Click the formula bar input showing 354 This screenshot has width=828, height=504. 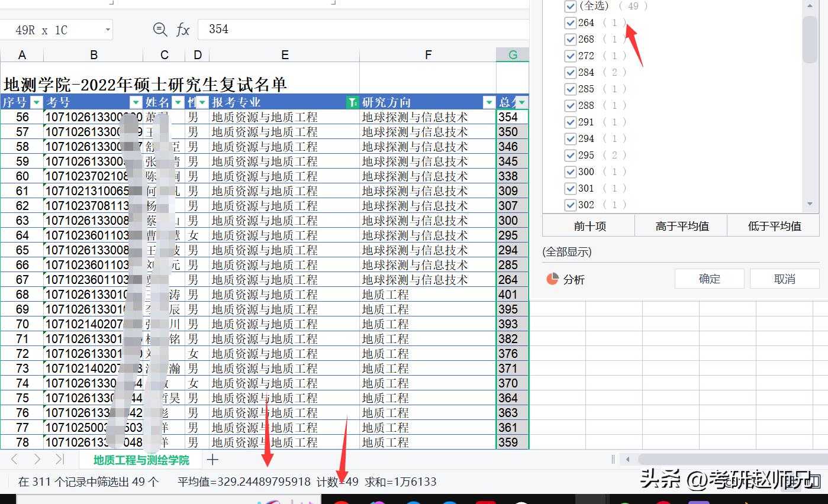point(361,30)
